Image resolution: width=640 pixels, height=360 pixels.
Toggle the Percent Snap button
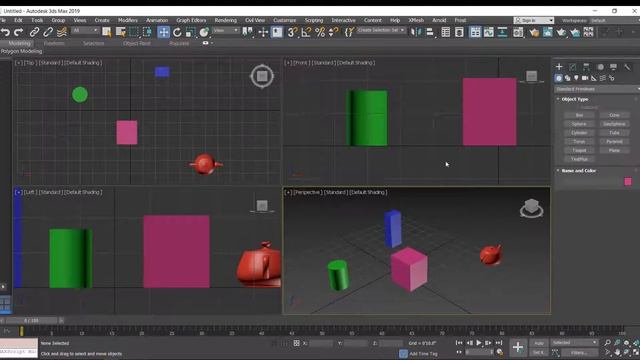click(x=320, y=32)
